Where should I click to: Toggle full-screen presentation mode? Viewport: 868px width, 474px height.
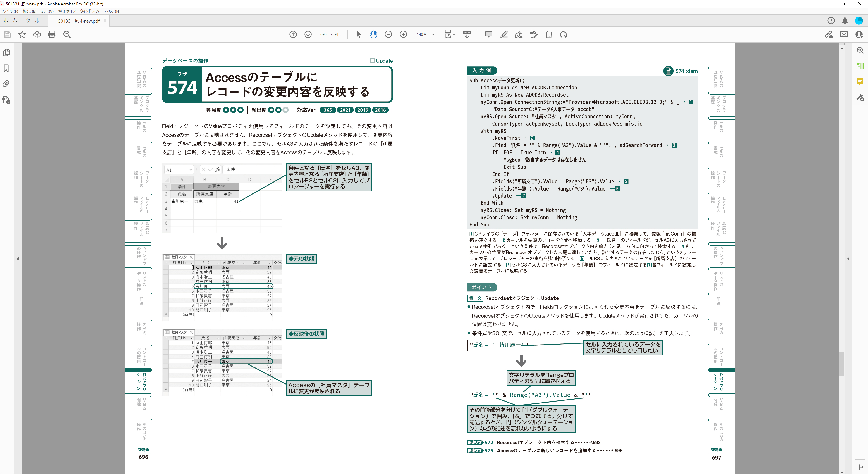click(467, 34)
